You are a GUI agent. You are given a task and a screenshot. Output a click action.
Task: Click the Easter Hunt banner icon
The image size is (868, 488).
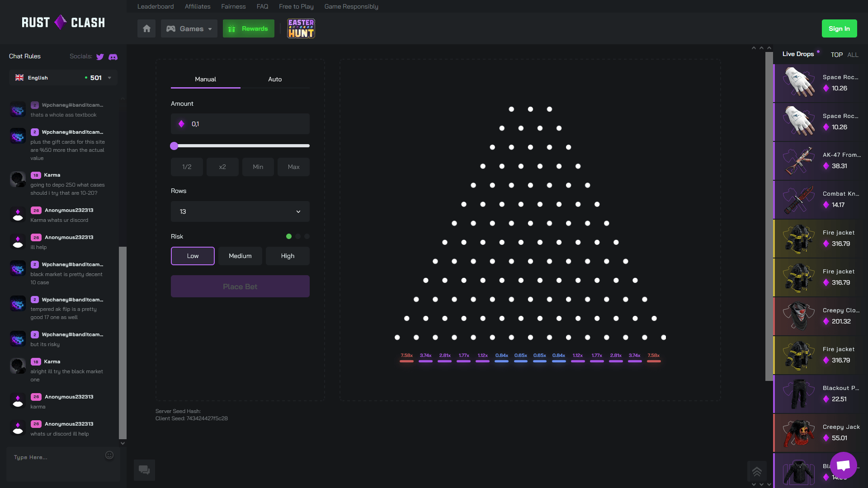tap(301, 28)
